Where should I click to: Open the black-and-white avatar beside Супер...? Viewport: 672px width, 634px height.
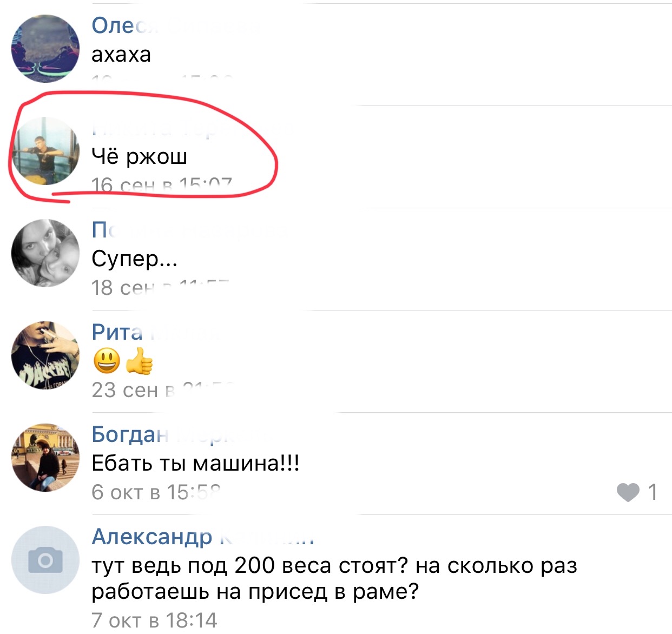coord(45,253)
